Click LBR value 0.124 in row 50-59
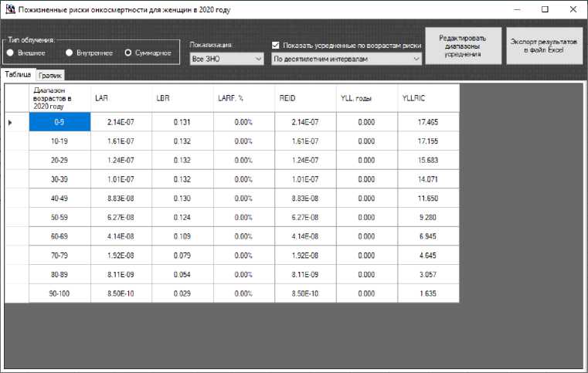588x373 pixels. [x=182, y=218]
